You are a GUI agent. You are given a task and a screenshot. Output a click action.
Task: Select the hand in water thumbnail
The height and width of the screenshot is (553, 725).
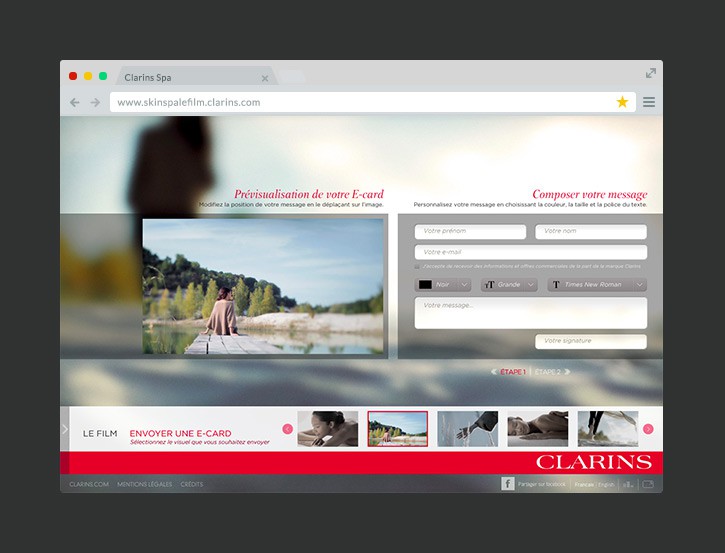(467, 429)
